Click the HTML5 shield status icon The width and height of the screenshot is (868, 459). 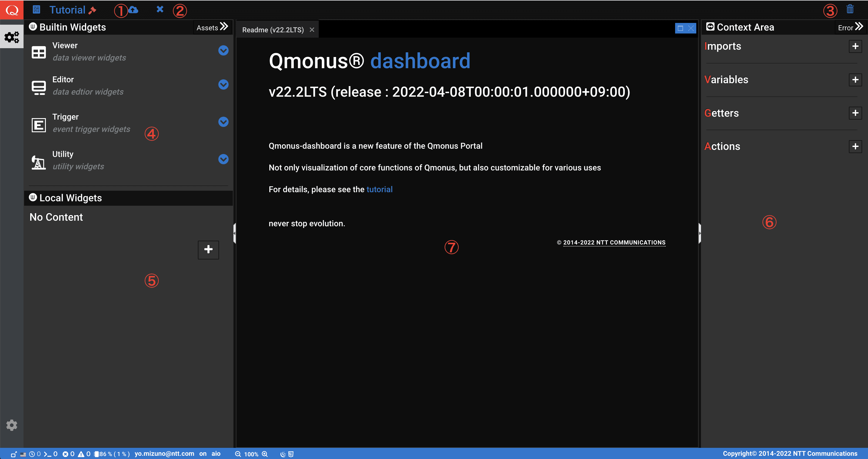point(291,454)
